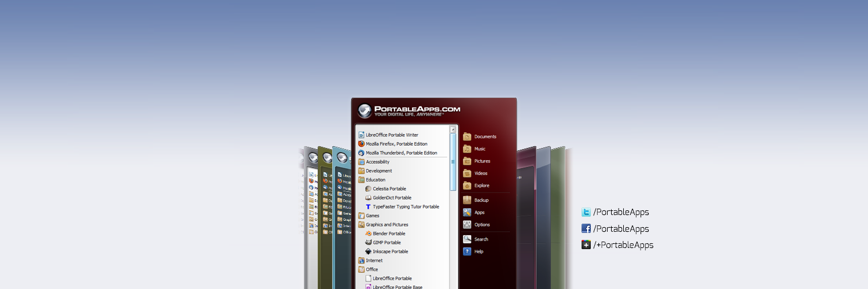This screenshot has width=868, height=289.
Task: Open the Apps menu
Action: [x=473, y=212]
